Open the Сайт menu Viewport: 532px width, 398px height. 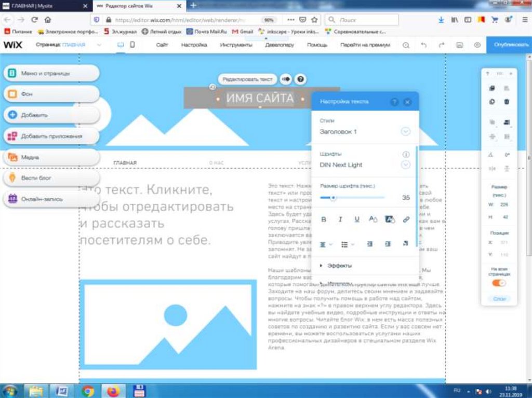[x=162, y=45]
